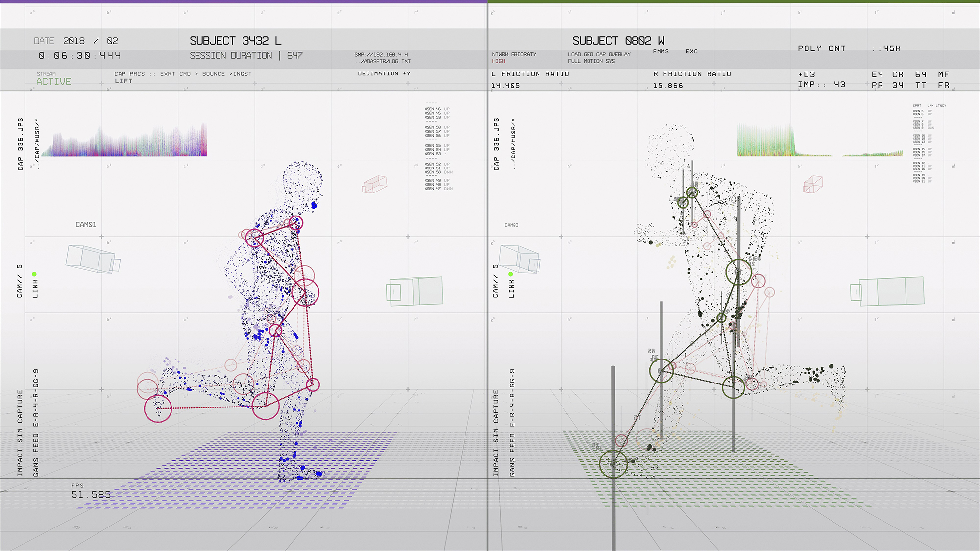Screen dimensions: 980x551
Task: Select the CAM03 wireframe camera box
Action: 519,259
